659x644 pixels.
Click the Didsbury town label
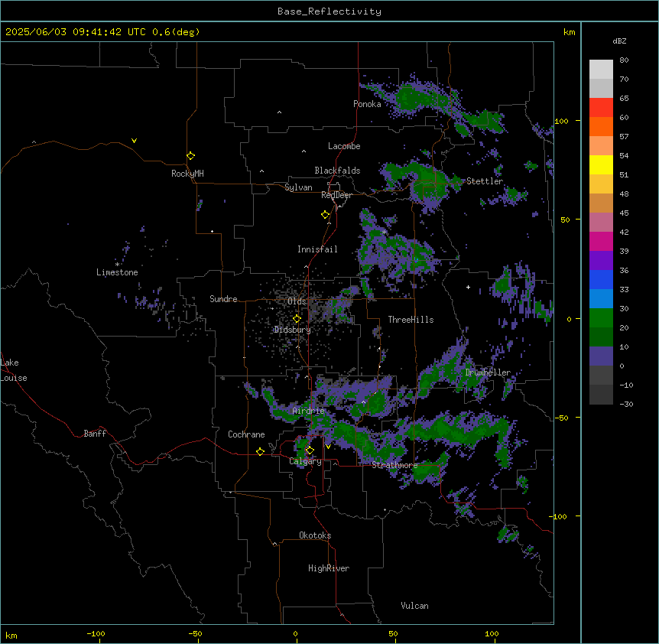click(x=293, y=330)
